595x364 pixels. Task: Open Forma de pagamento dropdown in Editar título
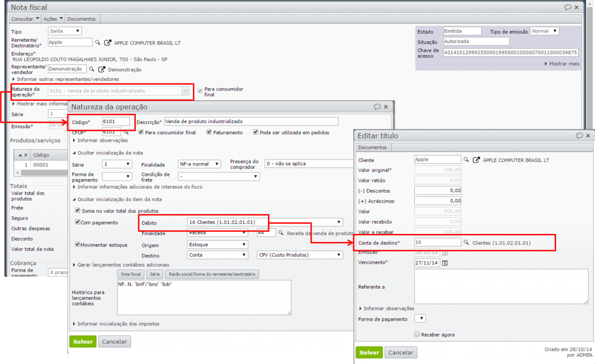pyautogui.click(x=420, y=319)
